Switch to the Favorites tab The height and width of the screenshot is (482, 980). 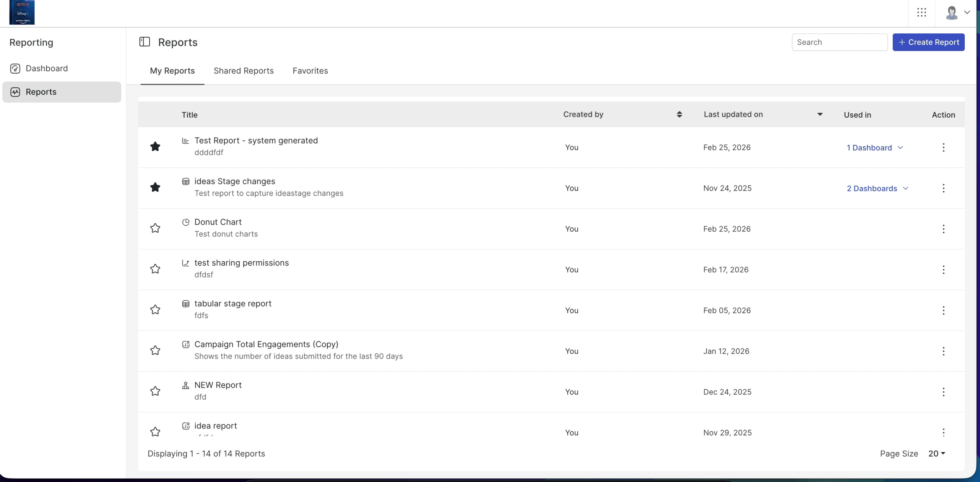tap(310, 70)
